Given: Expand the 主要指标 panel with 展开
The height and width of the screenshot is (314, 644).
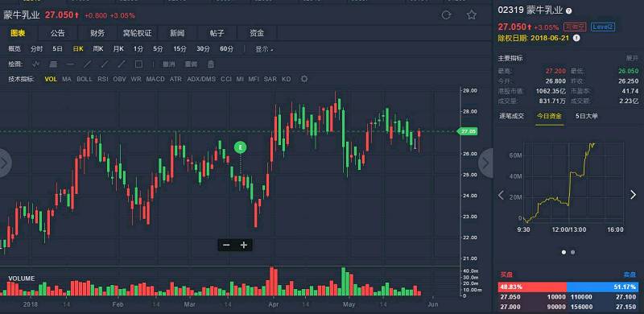Looking at the screenshot, I should (632, 58).
